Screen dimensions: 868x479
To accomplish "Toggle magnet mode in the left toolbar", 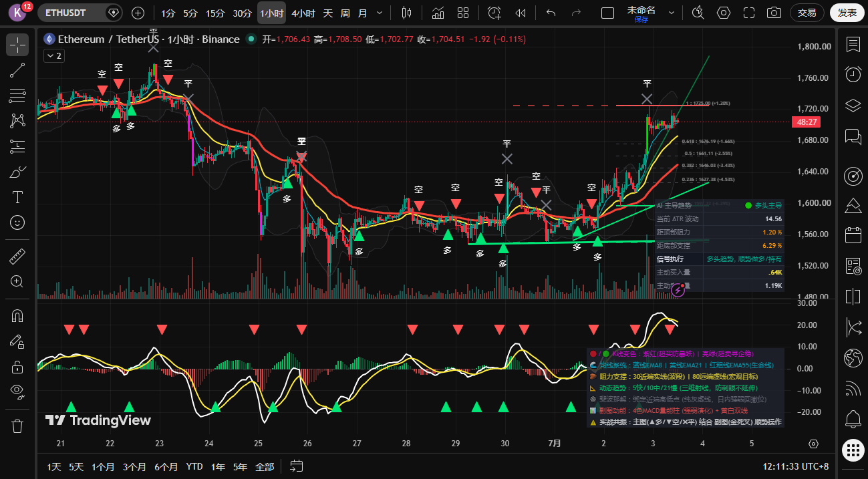I will [17, 316].
